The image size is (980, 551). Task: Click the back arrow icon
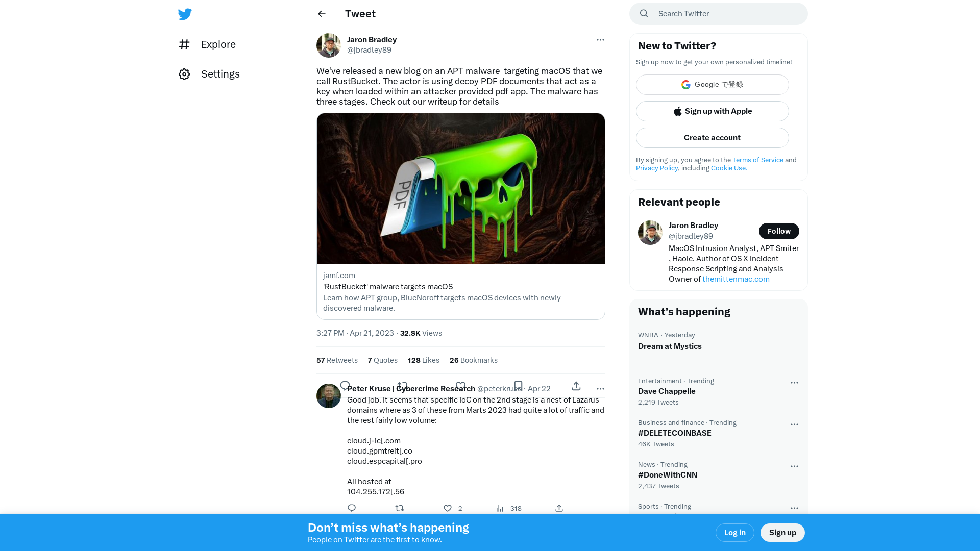pyautogui.click(x=322, y=13)
